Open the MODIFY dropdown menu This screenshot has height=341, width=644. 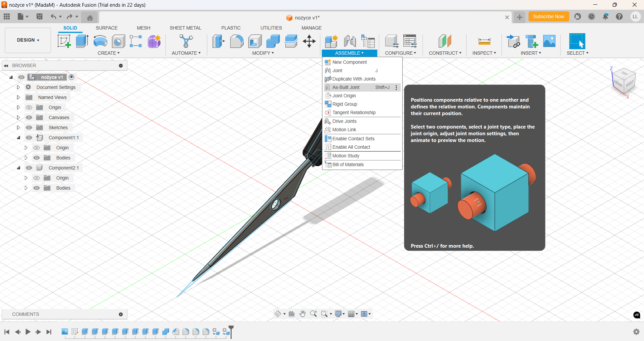(x=263, y=53)
